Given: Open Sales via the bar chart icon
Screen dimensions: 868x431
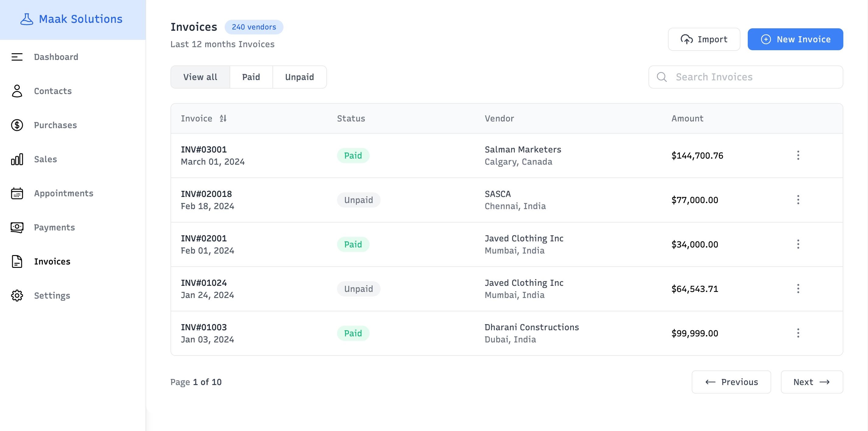Looking at the screenshot, I should pos(16,159).
